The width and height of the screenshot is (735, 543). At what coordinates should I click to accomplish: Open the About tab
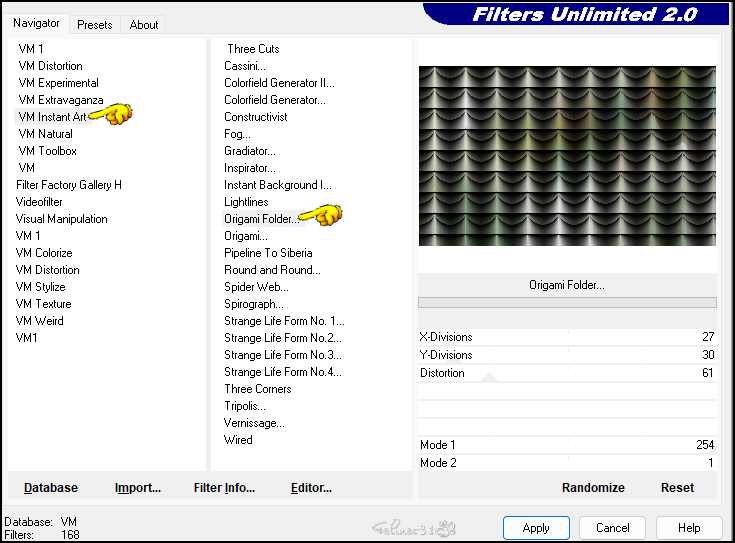144,25
